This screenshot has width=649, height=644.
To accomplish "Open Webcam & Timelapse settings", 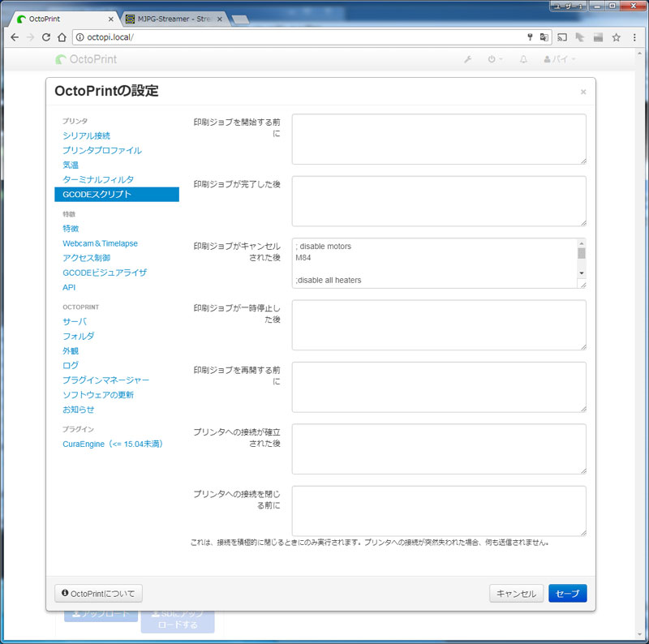I will [100, 243].
